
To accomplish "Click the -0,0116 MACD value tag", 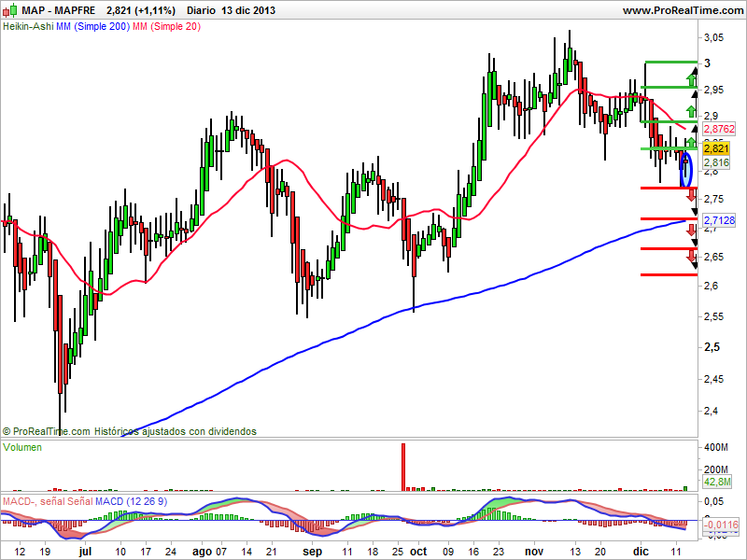I will click(x=721, y=525).
